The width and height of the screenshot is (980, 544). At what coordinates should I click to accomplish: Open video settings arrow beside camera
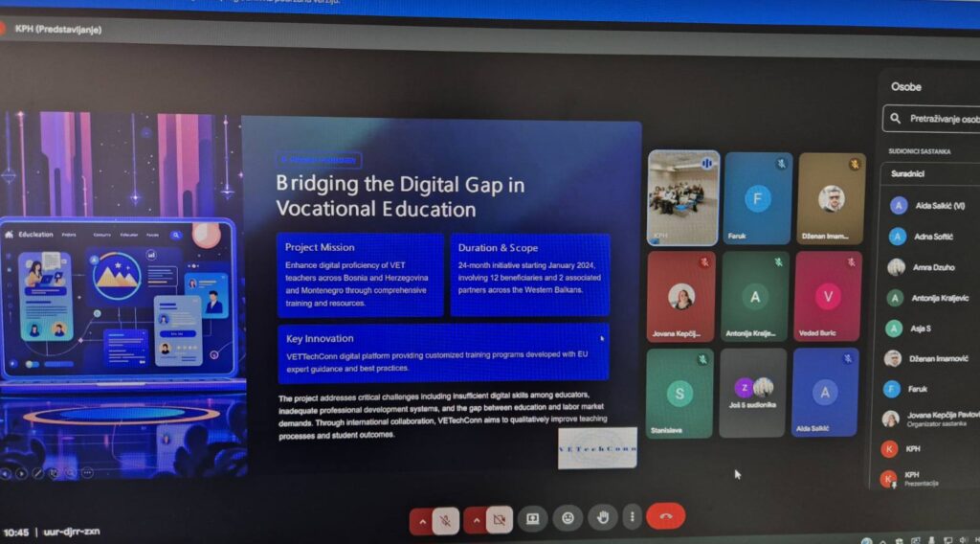(474, 519)
